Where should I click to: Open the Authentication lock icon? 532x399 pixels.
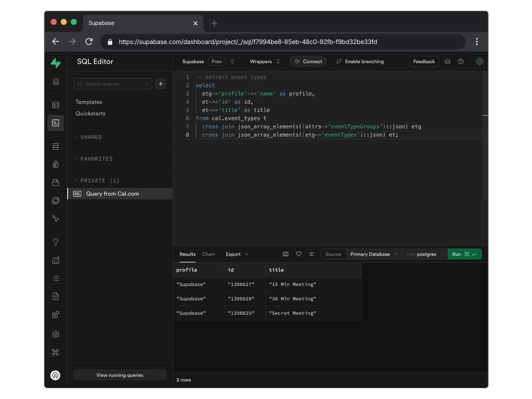[x=56, y=164]
